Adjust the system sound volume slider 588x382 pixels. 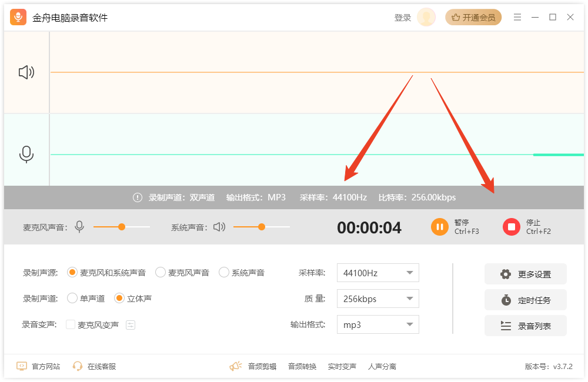pos(262,227)
